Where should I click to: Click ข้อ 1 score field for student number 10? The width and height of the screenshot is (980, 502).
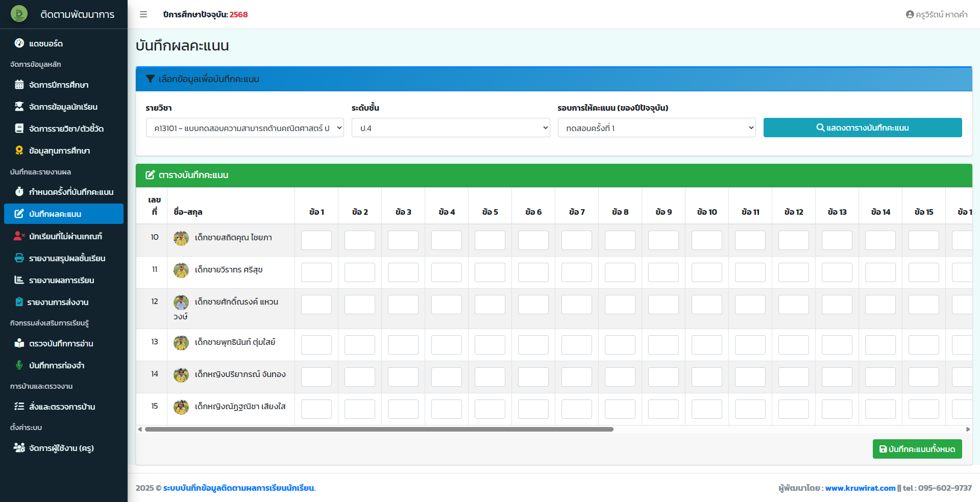316,240
